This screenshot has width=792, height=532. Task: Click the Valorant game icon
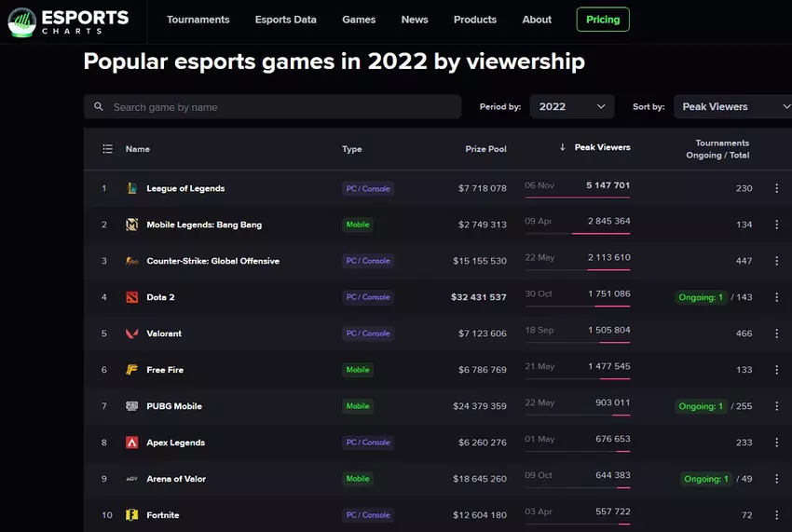click(x=131, y=334)
